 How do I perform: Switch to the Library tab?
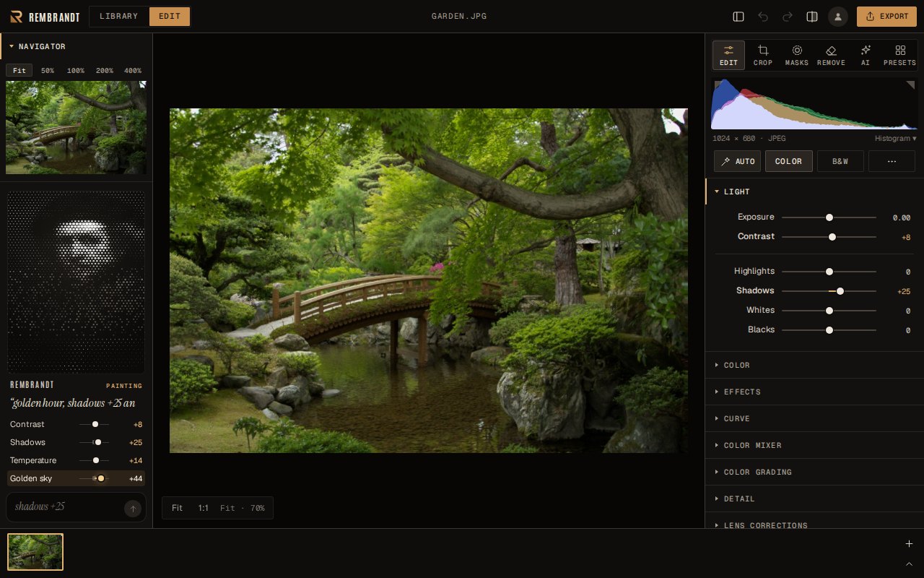pyautogui.click(x=119, y=16)
